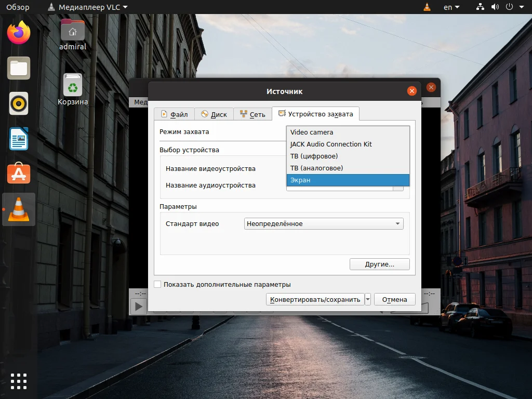532x399 pixels.
Task: Launch Rhythmbox speaker icon in dock
Action: tap(19, 103)
